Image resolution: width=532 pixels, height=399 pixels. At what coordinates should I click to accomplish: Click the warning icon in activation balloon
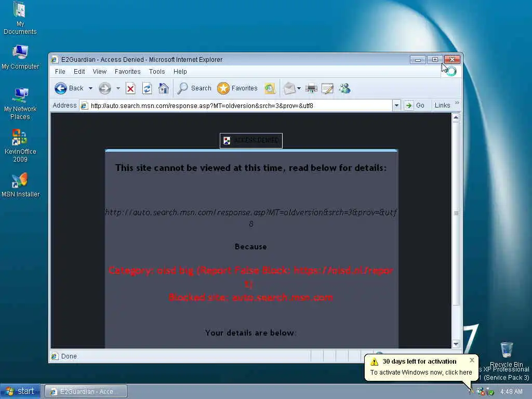point(374,362)
